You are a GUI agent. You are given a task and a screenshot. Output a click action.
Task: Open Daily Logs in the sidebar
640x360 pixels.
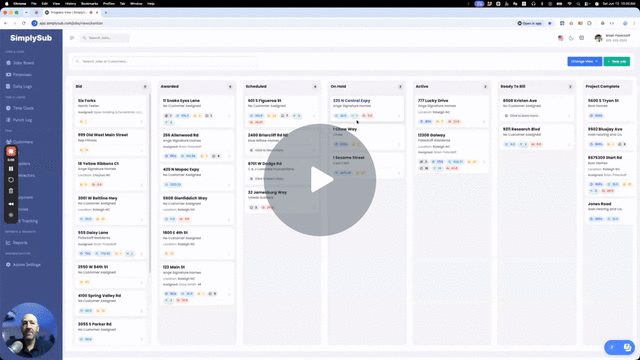19,87
